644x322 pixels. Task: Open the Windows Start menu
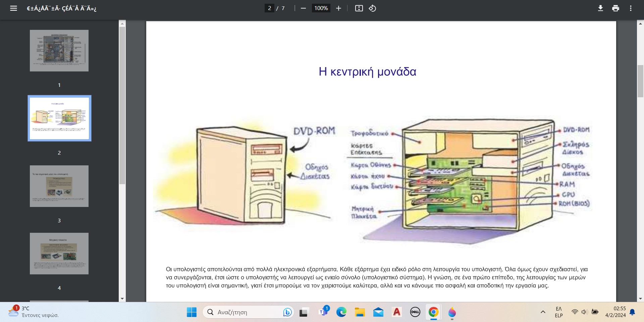tap(192, 312)
